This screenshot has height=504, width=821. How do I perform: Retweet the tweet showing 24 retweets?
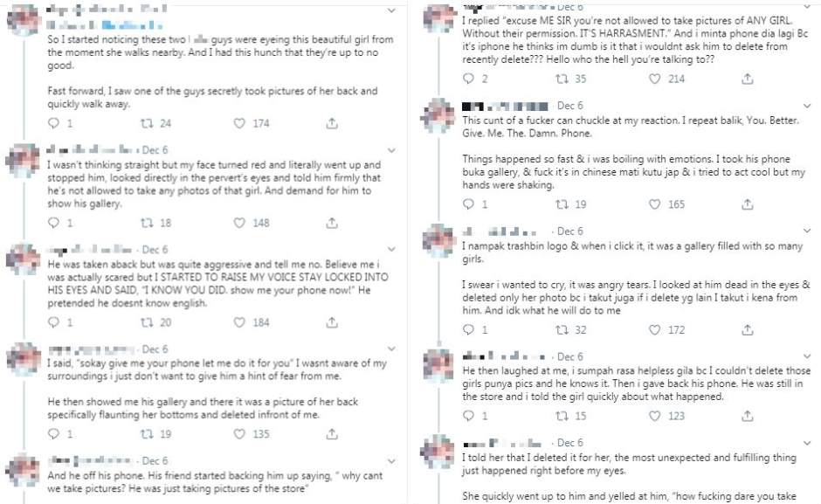pyautogui.click(x=147, y=124)
